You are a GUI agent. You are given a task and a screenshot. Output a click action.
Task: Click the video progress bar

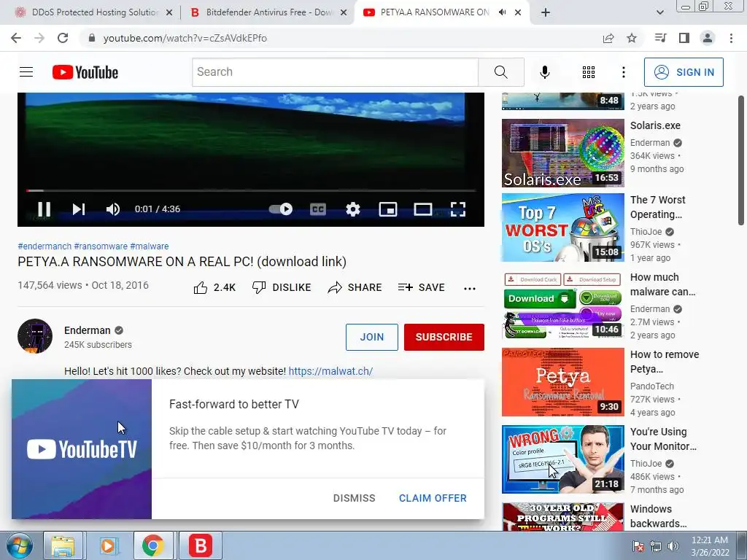pos(251,190)
